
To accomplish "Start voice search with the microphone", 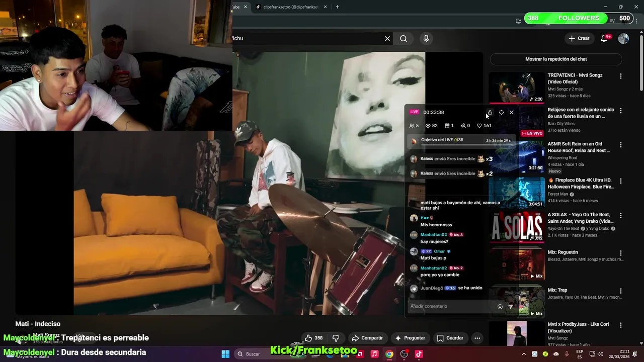I will (426, 38).
